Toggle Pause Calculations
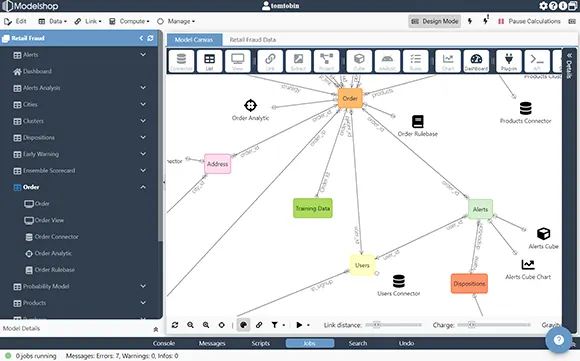 coord(529,21)
